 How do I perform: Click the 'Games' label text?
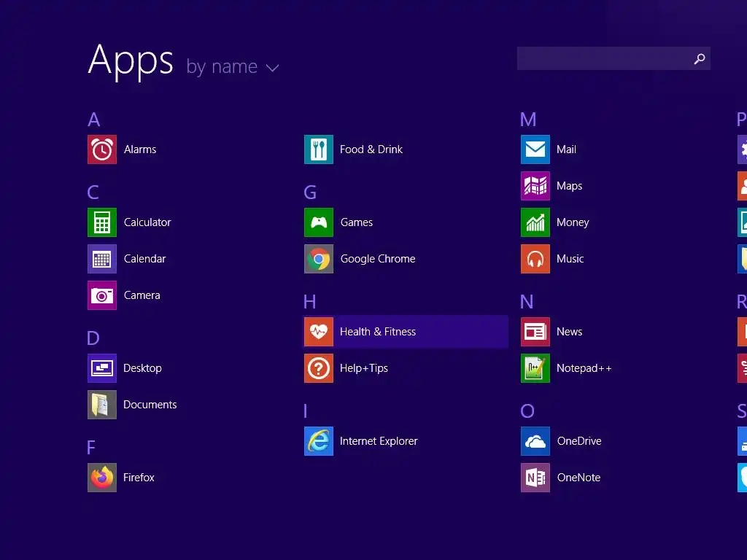click(357, 222)
